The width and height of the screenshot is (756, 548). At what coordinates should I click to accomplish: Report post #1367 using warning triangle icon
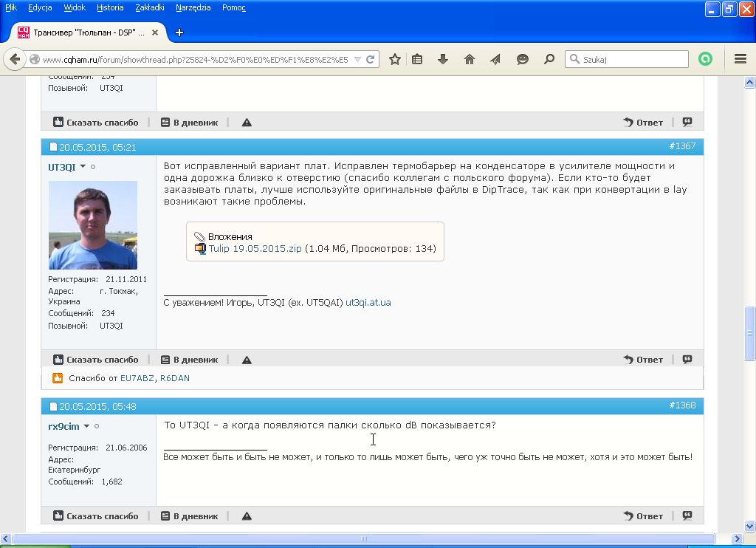pyautogui.click(x=247, y=360)
